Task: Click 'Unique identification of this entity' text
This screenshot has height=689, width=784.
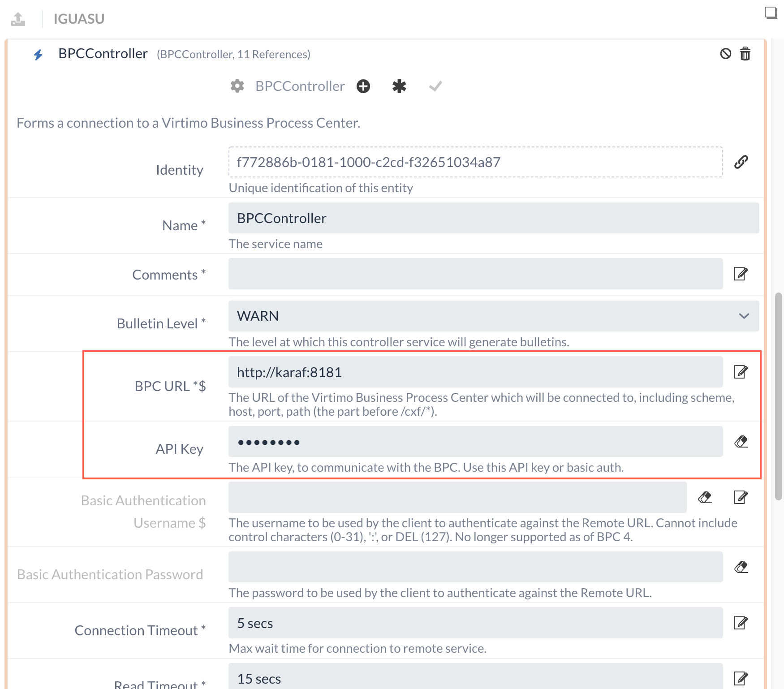Action: pos(321,188)
